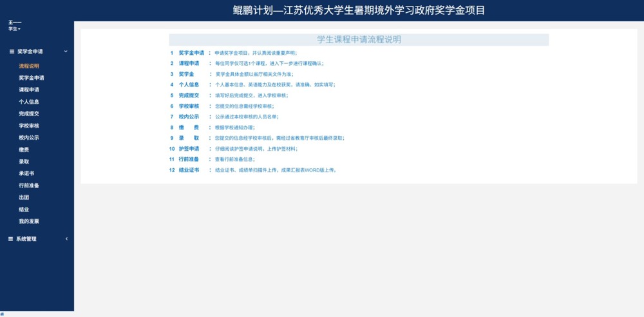Screen dimensions: 644x317
Task: Click the 系统管理 parent menu label
Action: click(26, 239)
